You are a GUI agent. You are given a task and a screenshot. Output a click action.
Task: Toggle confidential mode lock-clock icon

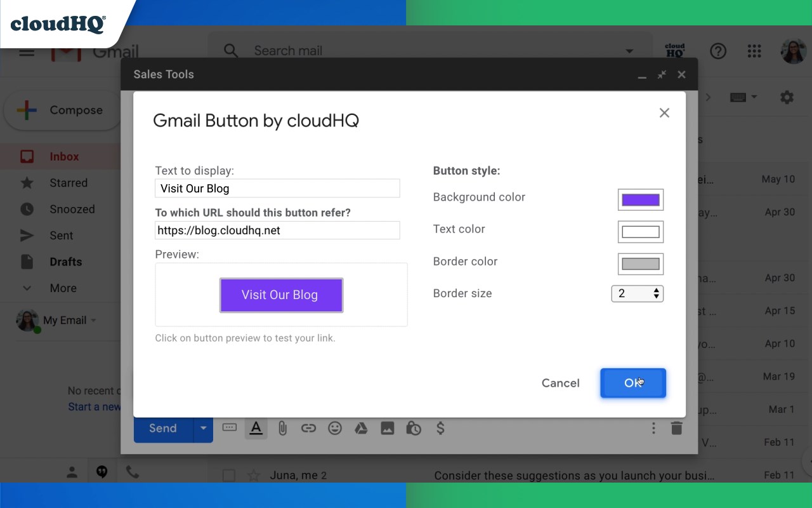[x=414, y=429]
